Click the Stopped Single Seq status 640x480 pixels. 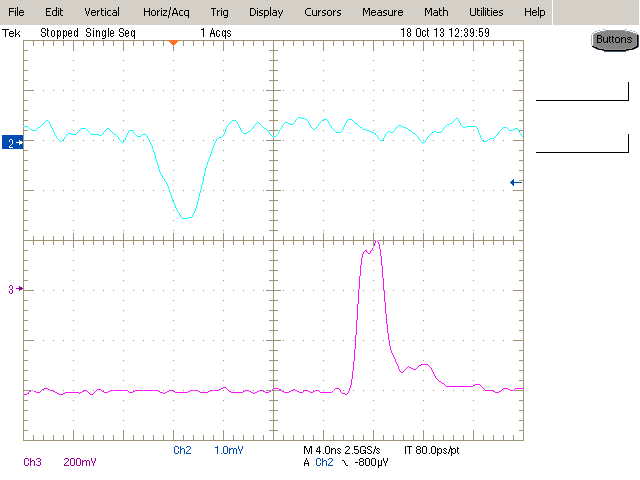(x=88, y=33)
